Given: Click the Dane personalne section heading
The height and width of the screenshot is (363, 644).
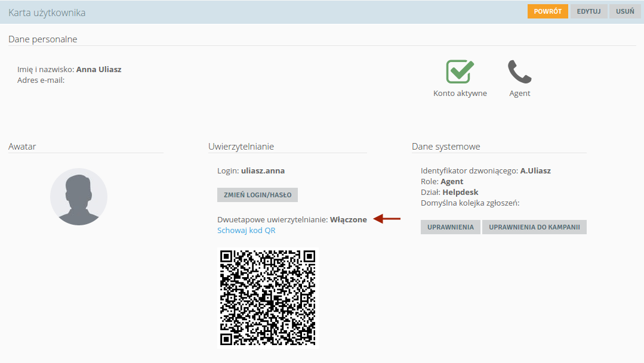Looking at the screenshot, I should coord(43,39).
